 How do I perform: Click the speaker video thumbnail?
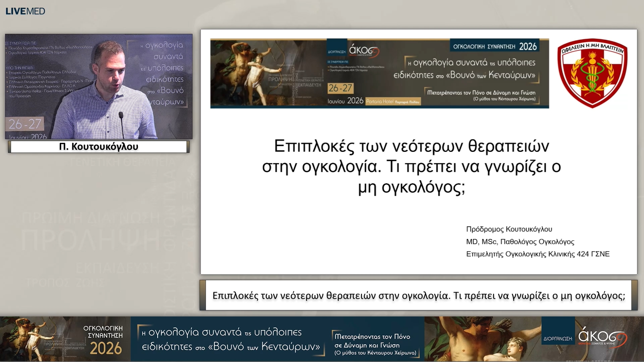[x=99, y=86]
